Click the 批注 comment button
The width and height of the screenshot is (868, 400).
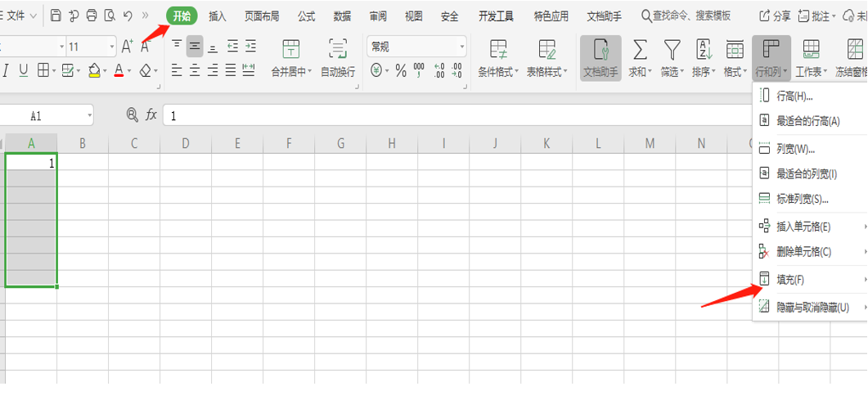pos(816,16)
